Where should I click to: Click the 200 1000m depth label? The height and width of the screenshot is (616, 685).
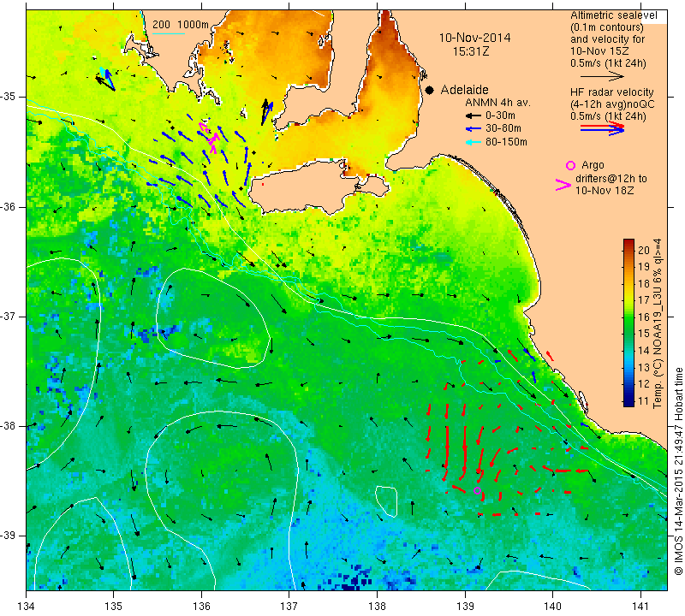click(181, 25)
